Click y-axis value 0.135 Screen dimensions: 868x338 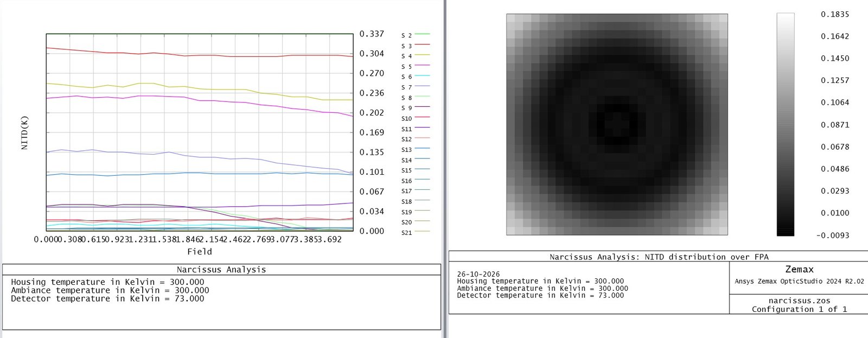pos(372,152)
